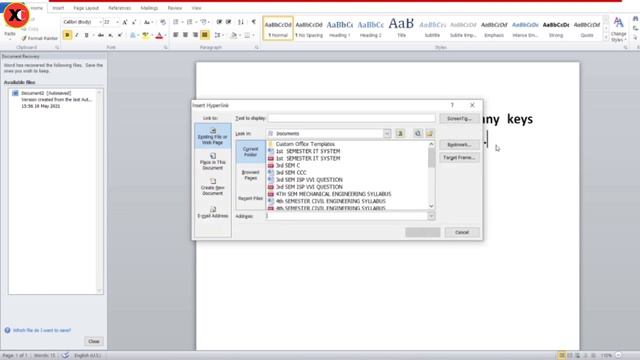Choose Browsed Pages in dialog
640x360 pixels.
click(x=251, y=175)
